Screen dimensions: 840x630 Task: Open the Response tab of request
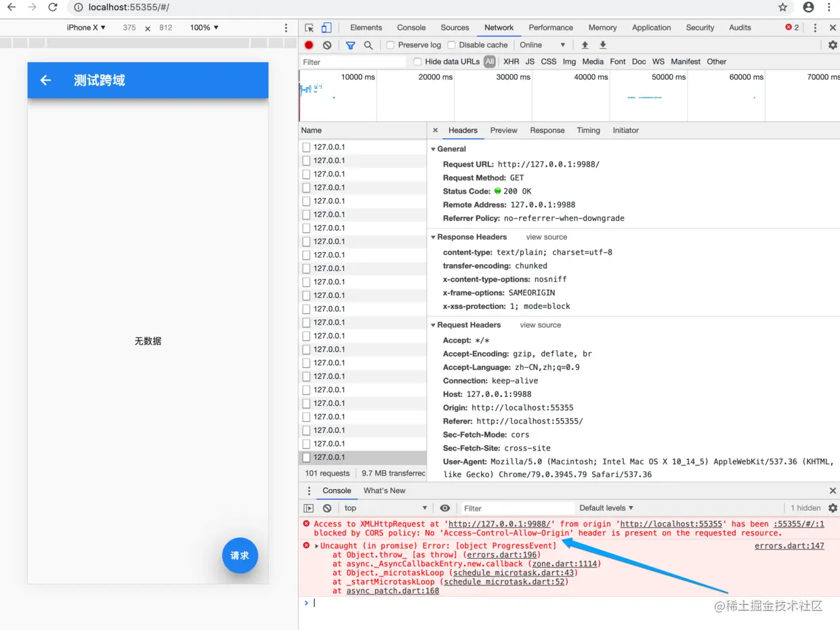[x=547, y=130]
